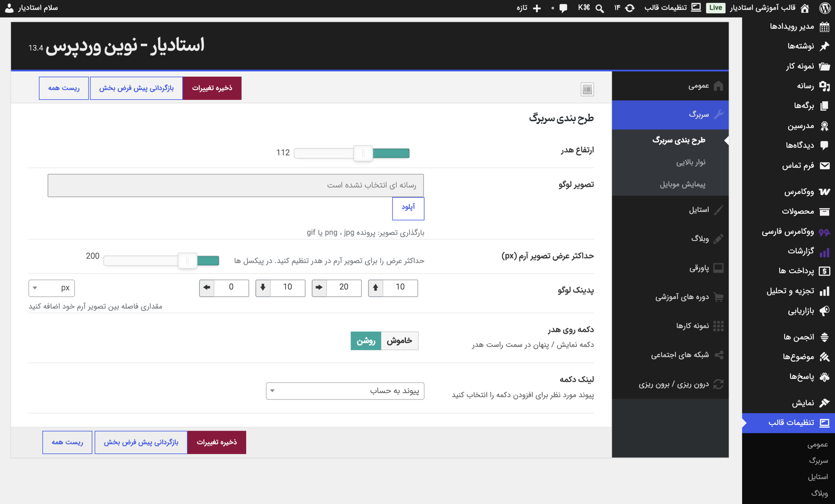Screen dimensions: 835x504
Task: Click the updates refresh icon showing ۱۴
Action: 630,8
